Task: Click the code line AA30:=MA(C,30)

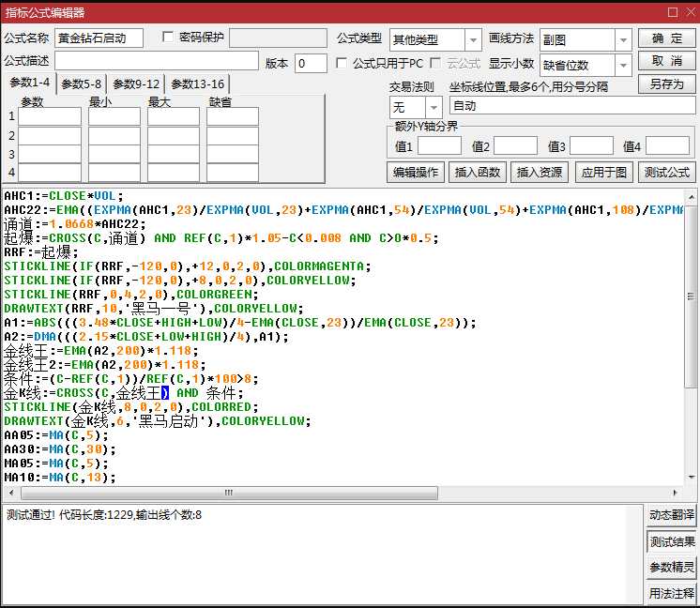Action: coord(60,449)
